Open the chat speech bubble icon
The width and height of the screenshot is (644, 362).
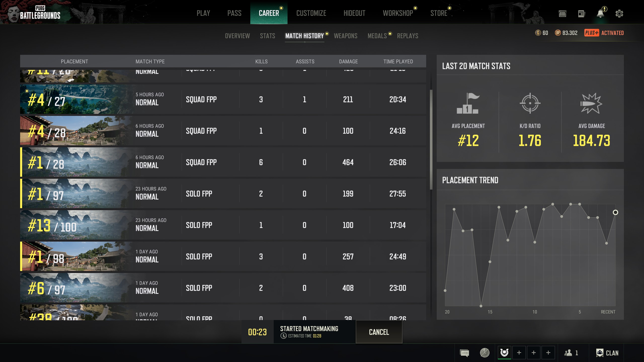464,353
